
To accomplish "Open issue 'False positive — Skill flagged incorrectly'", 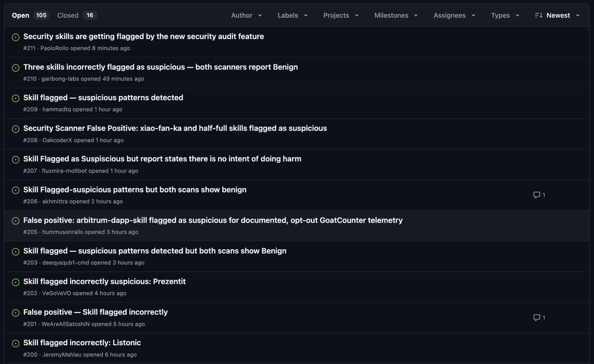I will pos(96,313).
